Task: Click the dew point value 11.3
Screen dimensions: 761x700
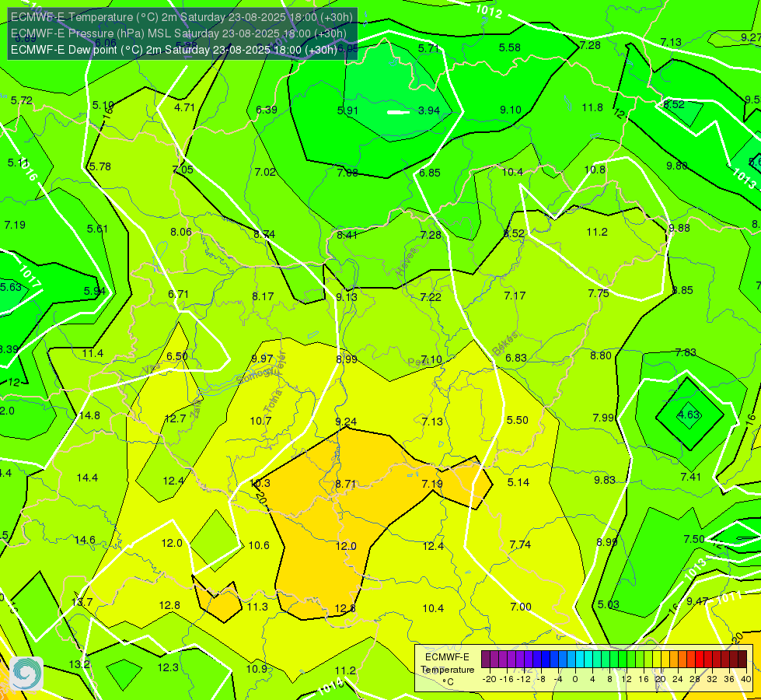Action: (x=258, y=607)
